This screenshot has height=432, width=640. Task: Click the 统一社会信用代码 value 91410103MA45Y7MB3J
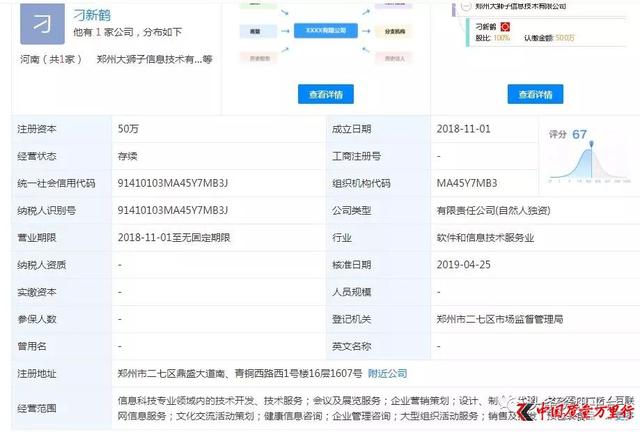(173, 183)
